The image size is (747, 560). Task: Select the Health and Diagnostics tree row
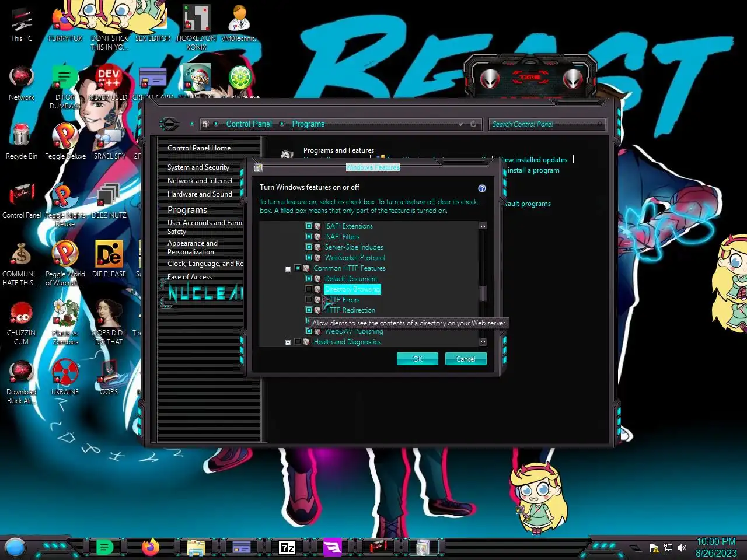pyautogui.click(x=347, y=342)
